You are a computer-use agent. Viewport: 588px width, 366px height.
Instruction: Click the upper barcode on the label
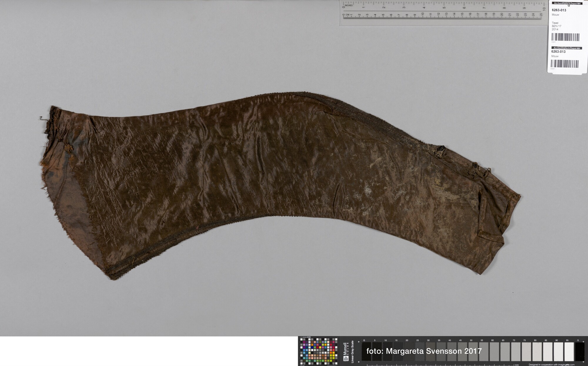[x=565, y=37]
